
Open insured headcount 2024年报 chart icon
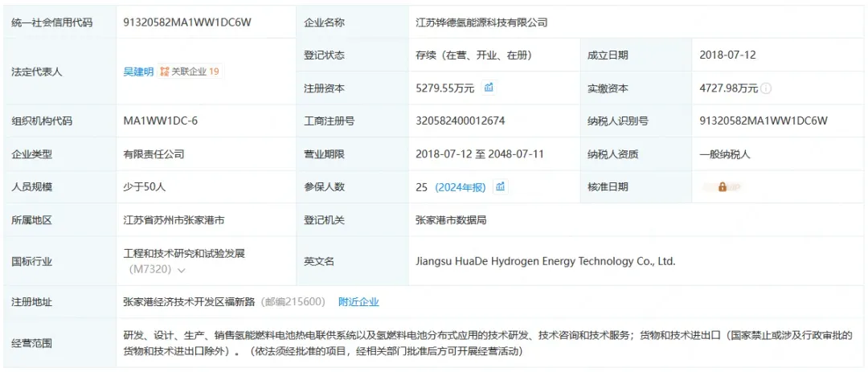500,186
